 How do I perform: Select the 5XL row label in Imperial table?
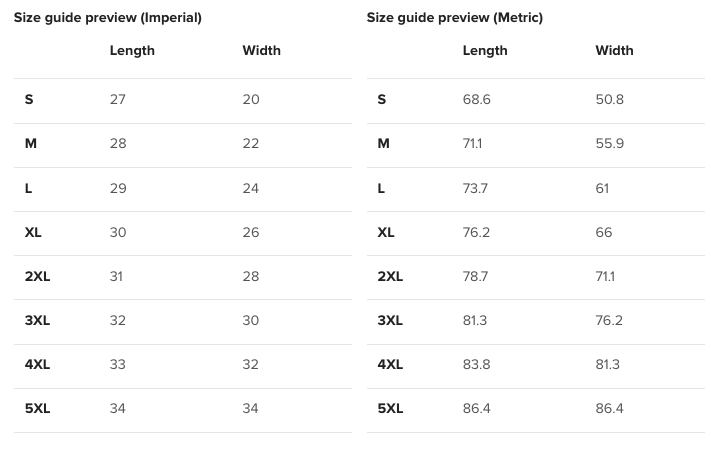pyautogui.click(x=37, y=409)
